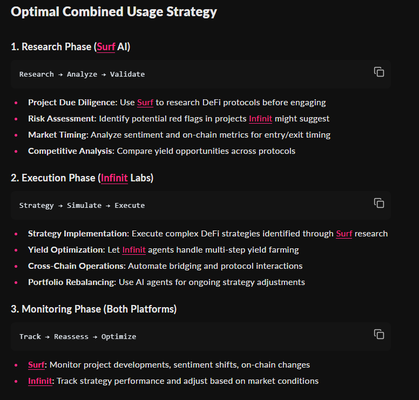Image resolution: width=419 pixels, height=400 pixels.
Task: Copy the Research Analyze Validate code block
Action: click(x=379, y=72)
